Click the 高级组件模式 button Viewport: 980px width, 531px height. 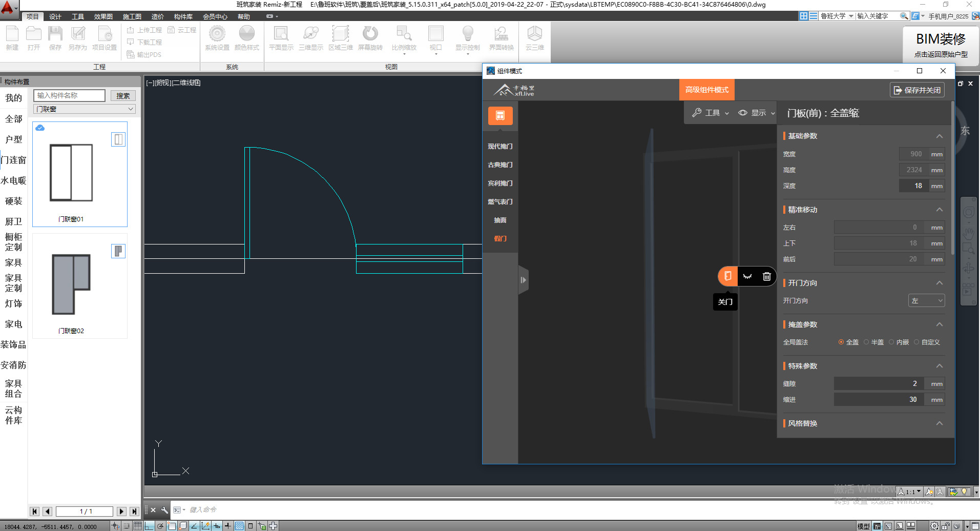point(707,90)
